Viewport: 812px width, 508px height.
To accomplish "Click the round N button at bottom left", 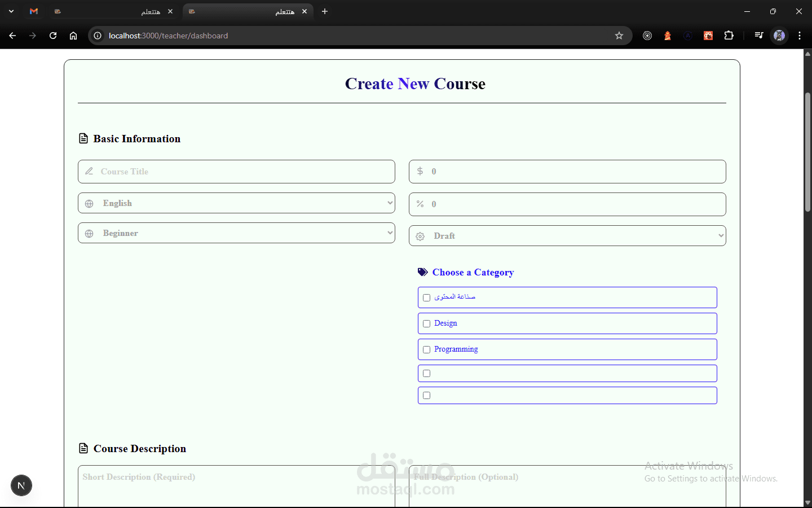I will tap(21, 485).
